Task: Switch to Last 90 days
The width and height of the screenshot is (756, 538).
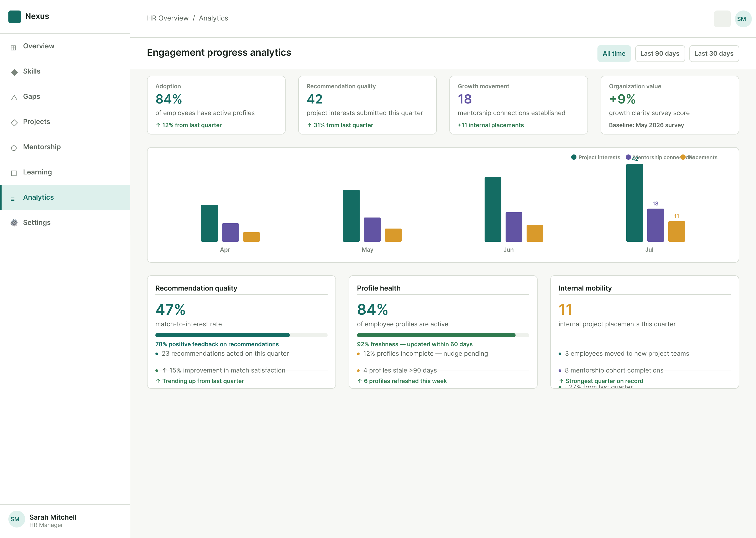Action: point(660,54)
